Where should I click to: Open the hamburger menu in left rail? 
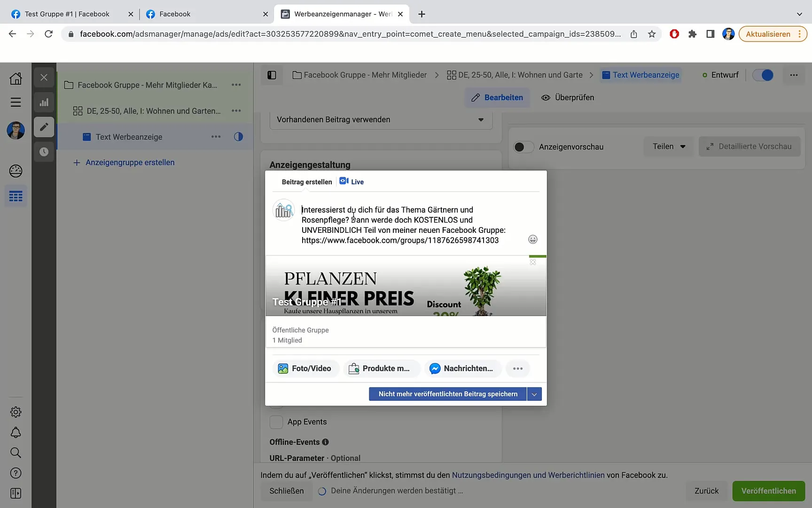pos(16,102)
